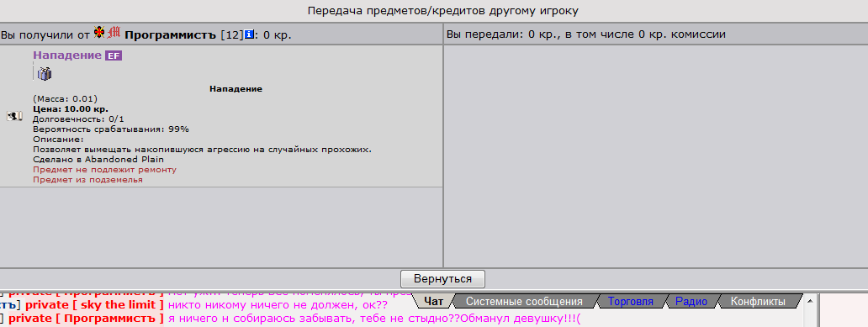Select the text Цена: 10.00 кр.
Image resolution: width=868 pixels, height=327 pixels.
point(71,109)
